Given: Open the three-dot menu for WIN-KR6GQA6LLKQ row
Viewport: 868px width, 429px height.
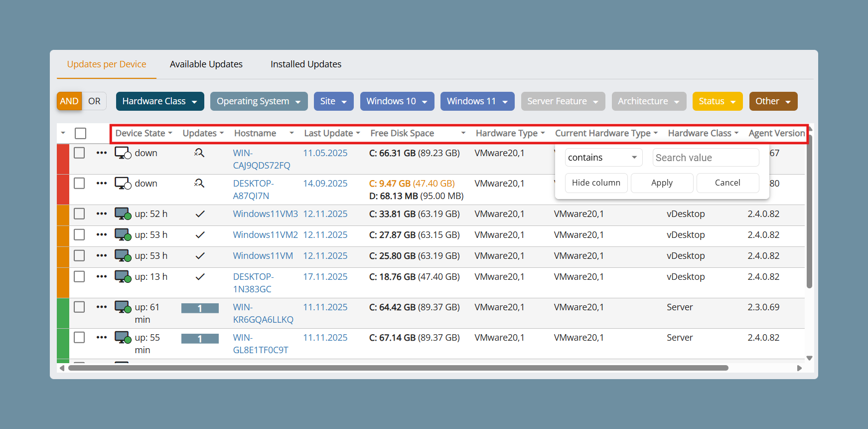Looking at the screenshot, I should 102,307.
